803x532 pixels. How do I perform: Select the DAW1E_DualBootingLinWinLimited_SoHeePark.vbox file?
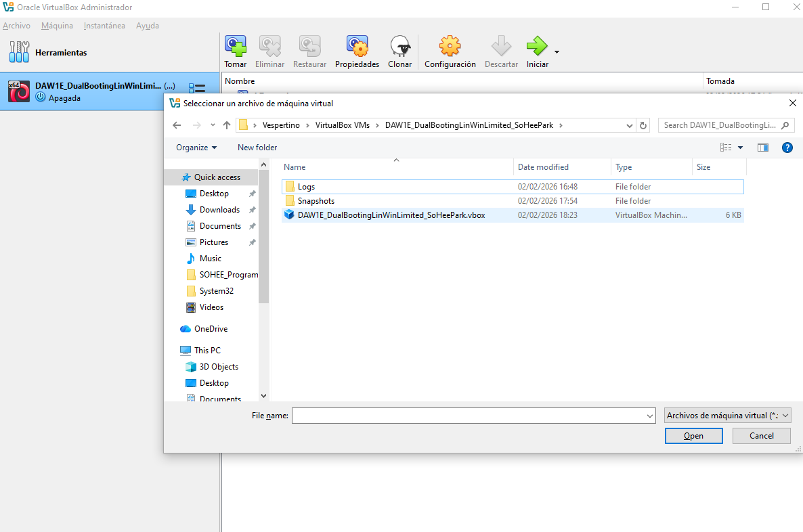512,215
